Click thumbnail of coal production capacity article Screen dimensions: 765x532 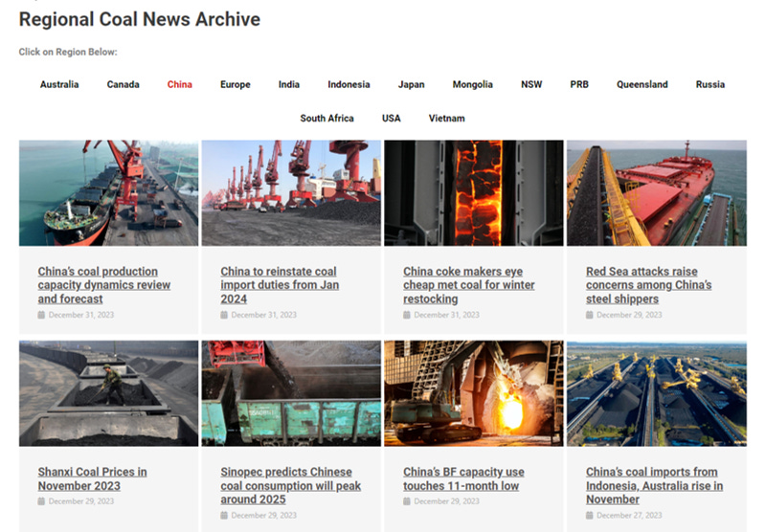109,193
